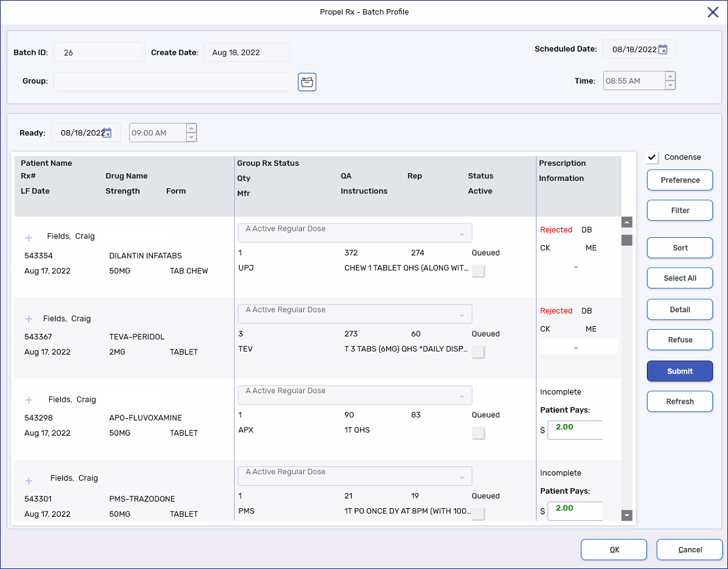This screenshot has height=569, width=728.
Task: Tick the Active checkbox for APO-FLUVOXAMINE
Action: click(x=478, y=433)
